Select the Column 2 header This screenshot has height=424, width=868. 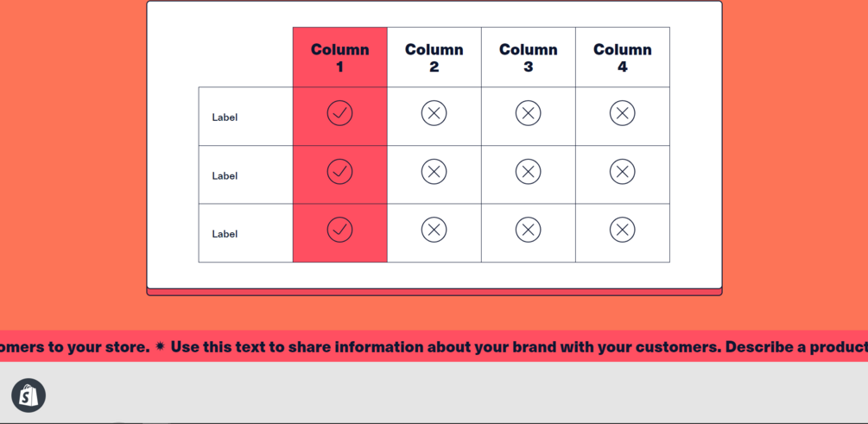coord(434,58)
